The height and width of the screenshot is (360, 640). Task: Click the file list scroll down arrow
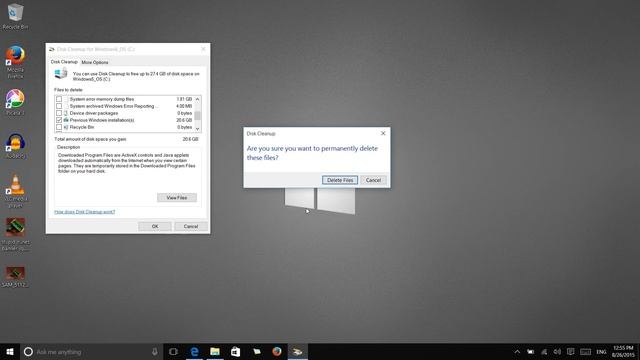pos(198,129)
